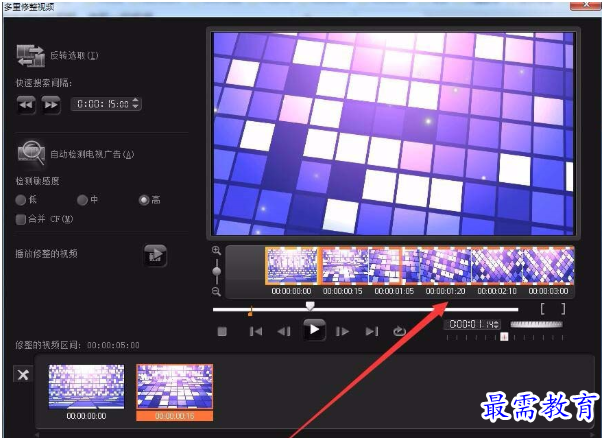The height and width of the screenshot is (438, 605).
Task: Select trimmed clip thumbnail labeled 00:00:00:00
Action: pyautogui.click(x=86, y=387)
